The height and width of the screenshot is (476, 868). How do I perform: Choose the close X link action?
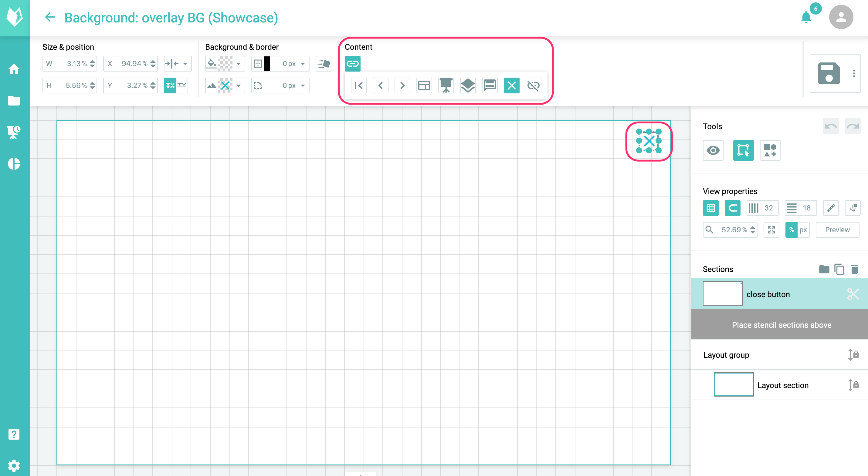point(511,85)
